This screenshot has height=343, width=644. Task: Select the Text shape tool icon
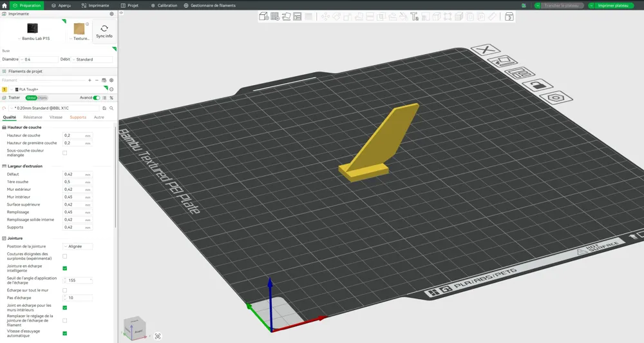pos(414,17)
